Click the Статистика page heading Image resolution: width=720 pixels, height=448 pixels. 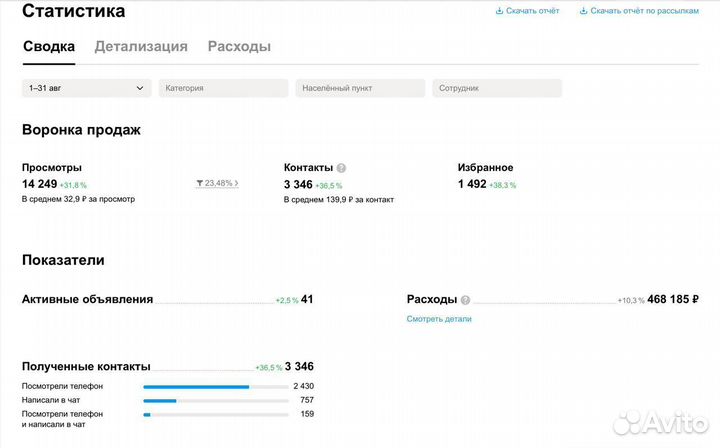tap(73, 11)
